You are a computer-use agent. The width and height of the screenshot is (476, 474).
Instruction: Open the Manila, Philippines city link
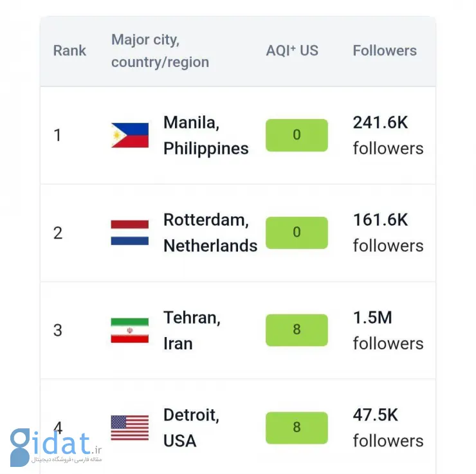(x=206, y=135)
